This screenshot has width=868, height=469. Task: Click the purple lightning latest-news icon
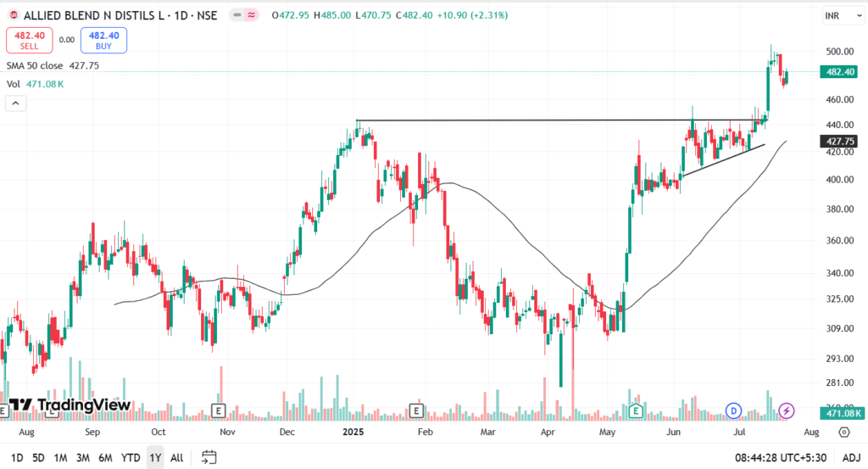pos(787,410)
